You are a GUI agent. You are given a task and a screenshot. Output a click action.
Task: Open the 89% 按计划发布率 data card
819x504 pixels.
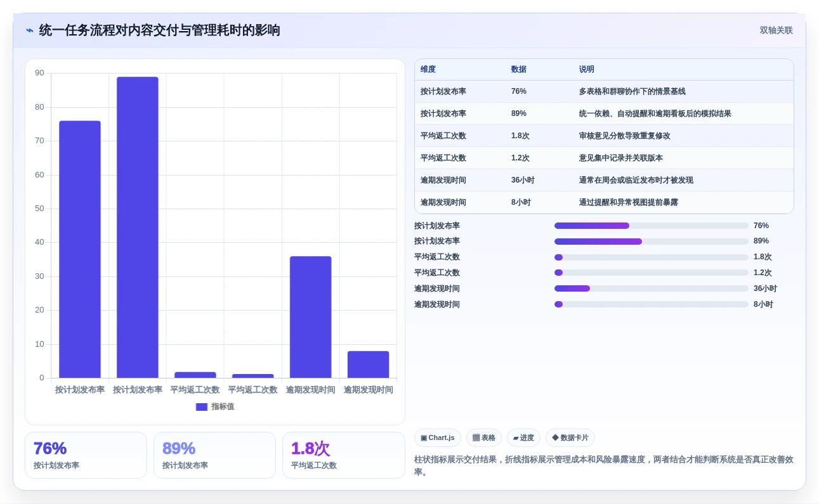214,455
